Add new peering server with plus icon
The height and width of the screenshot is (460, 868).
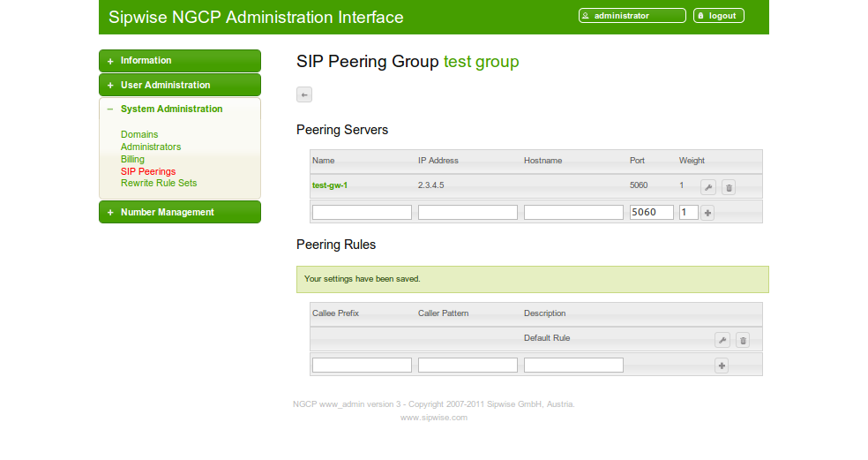click(x=707, y=213)
